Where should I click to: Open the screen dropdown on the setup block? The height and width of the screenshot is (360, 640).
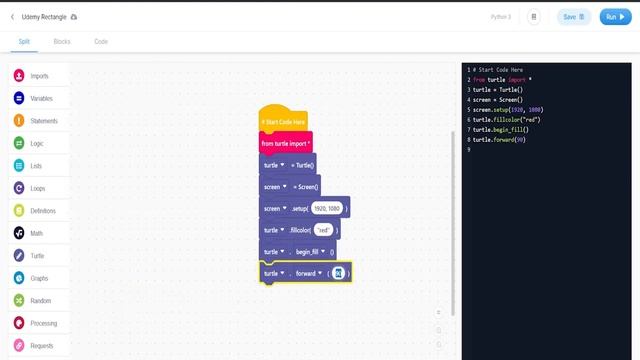pyautogui.click(x=275, y=209)
